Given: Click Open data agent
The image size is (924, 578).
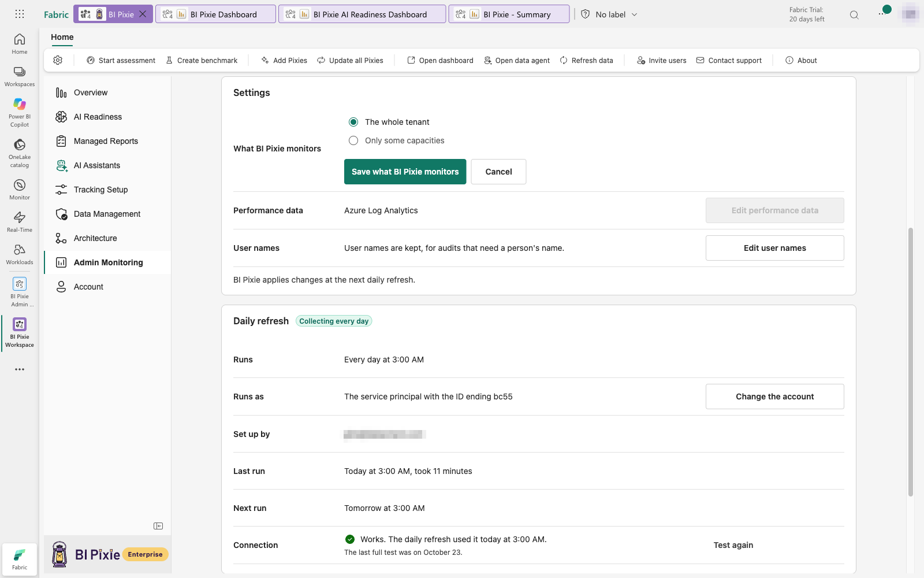Looking at the screenshot, I should [x=517, y=60].
